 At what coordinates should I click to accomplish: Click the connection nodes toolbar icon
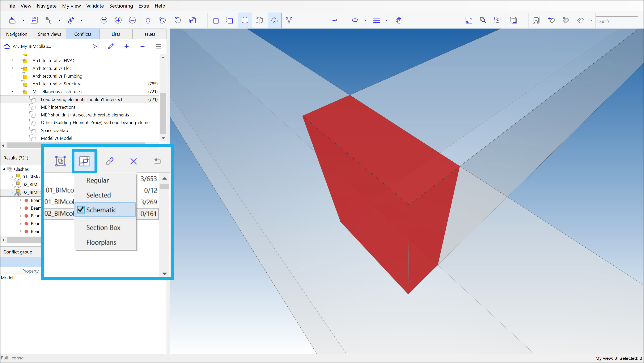(49, 20)
